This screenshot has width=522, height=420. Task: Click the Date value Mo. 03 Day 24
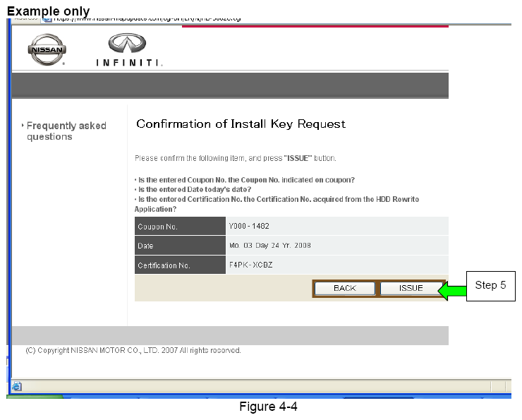(x=269, y=246)
